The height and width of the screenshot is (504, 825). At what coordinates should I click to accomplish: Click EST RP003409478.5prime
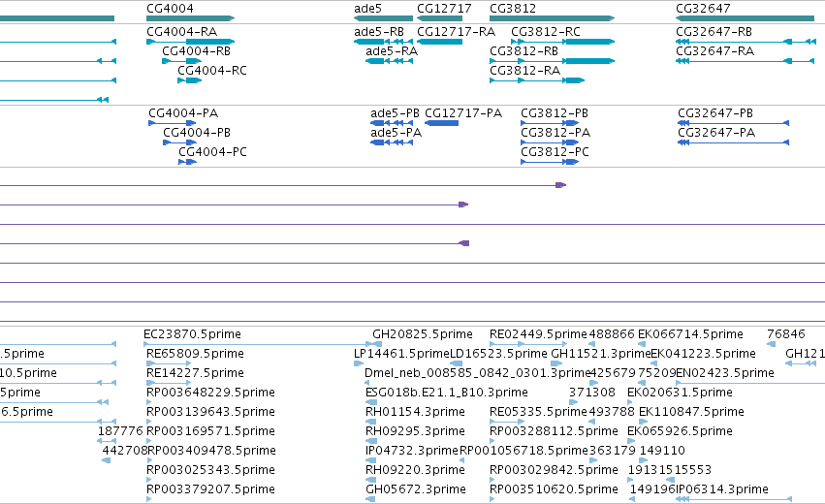(x=212, y=451)
